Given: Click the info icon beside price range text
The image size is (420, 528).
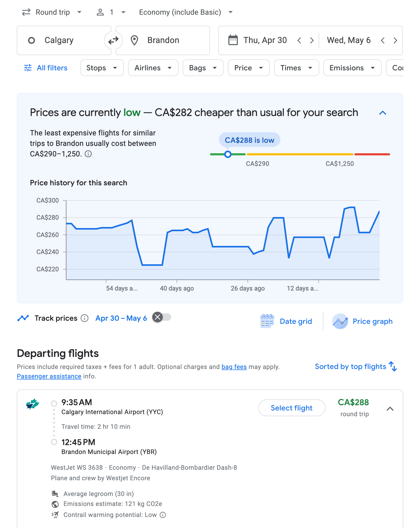Looking at the screenshot, I should click(88, 154).
